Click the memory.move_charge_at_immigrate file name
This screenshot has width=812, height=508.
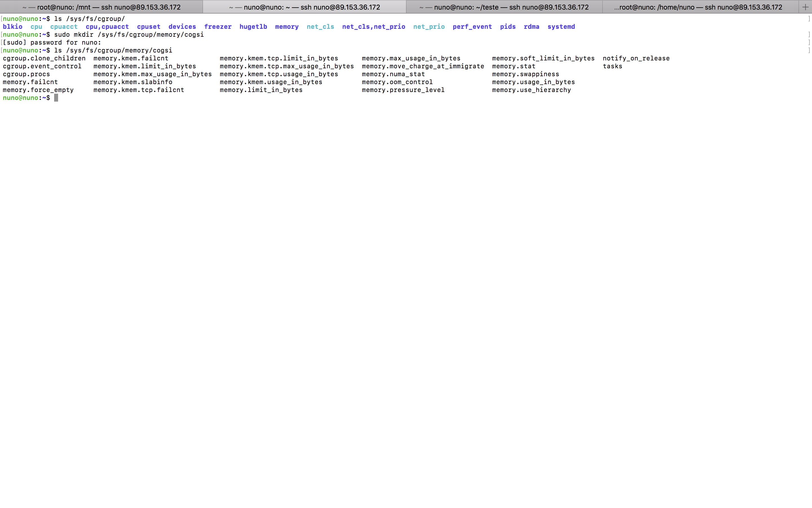pos(423,66)
